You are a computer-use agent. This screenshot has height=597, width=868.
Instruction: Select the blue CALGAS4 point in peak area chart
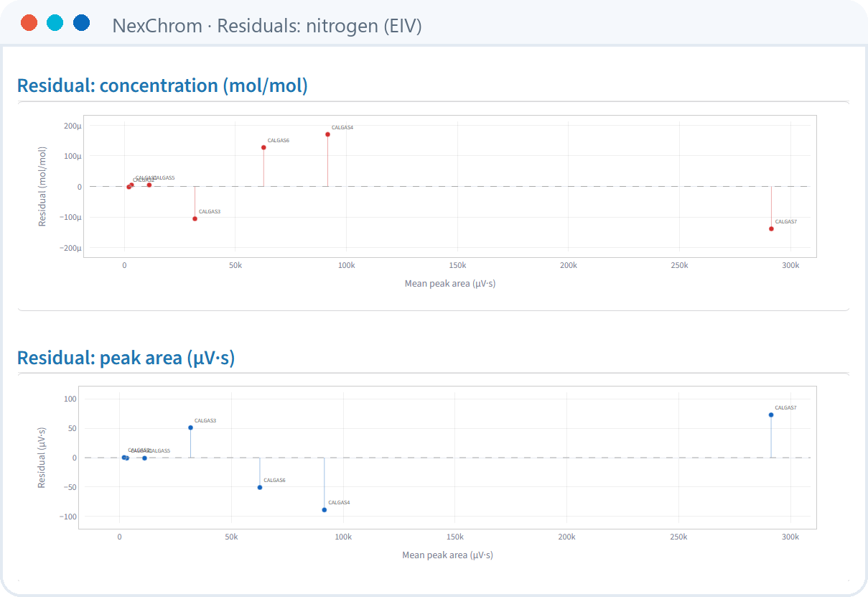[x=325, y=509]
